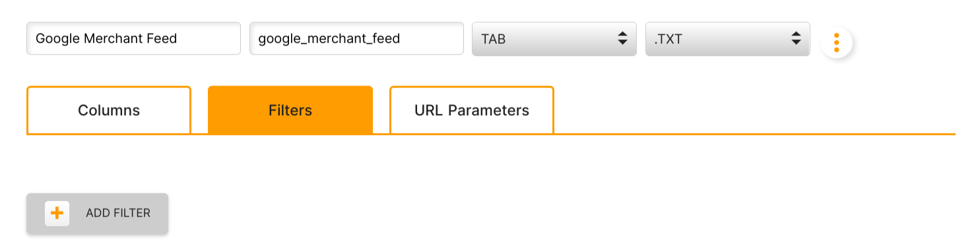Switch to the Columns tab
The image size is (980, 251).
109,110
